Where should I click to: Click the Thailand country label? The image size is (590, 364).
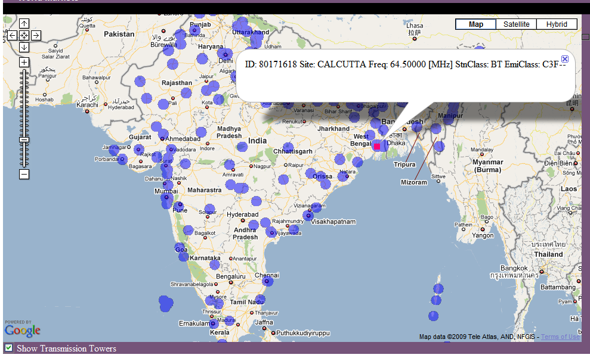(548, 255)
